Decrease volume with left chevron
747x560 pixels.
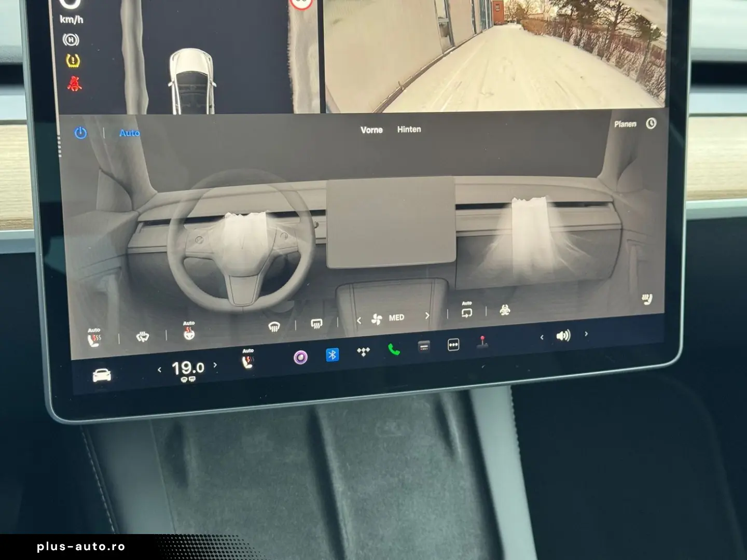coord(543,337)
